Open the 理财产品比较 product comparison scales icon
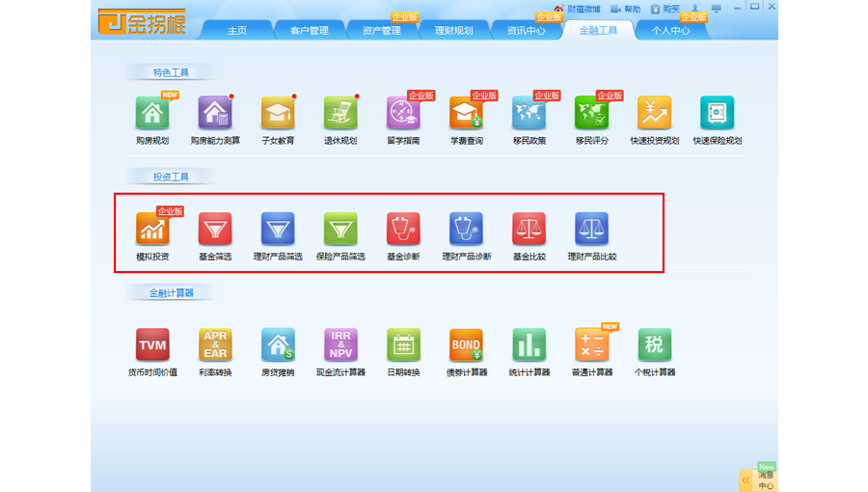Viewport: 868px width, 492px height. click(x=591, y=230)
